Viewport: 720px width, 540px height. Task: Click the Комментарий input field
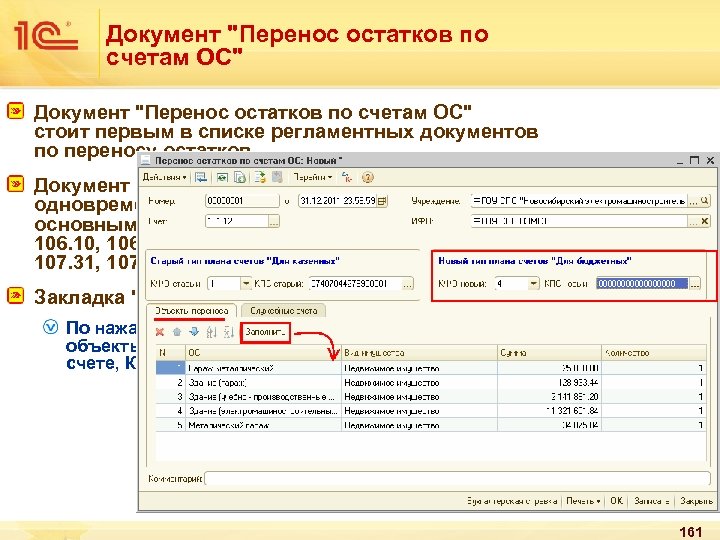(457, 479)
